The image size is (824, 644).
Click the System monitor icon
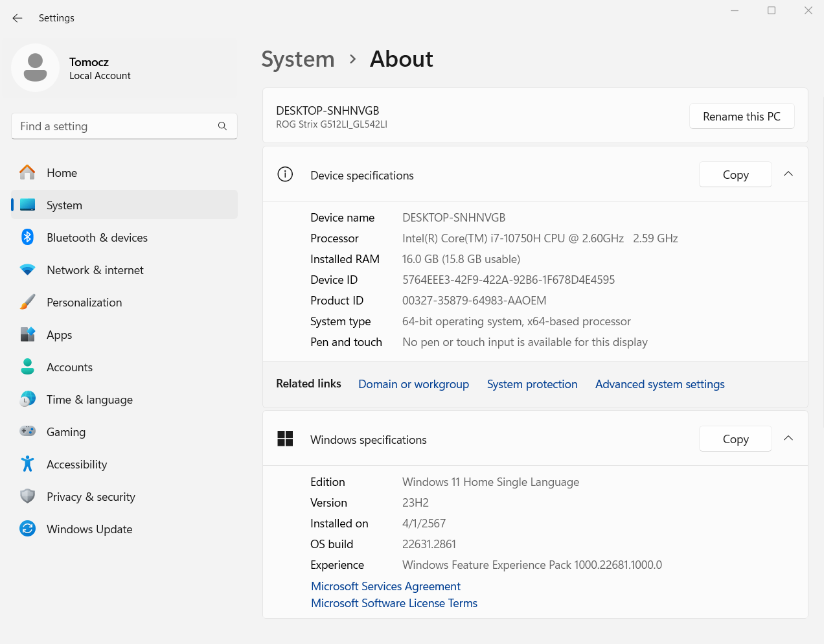27,205
